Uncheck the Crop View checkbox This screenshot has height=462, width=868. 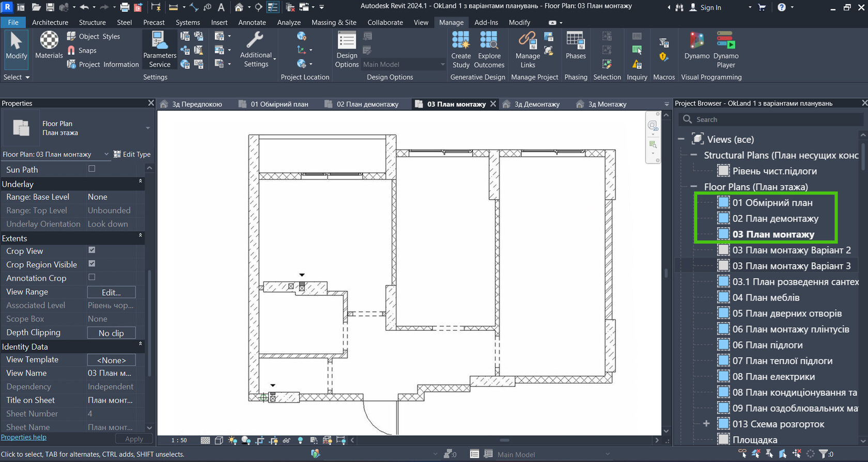[x=92, y=250]
